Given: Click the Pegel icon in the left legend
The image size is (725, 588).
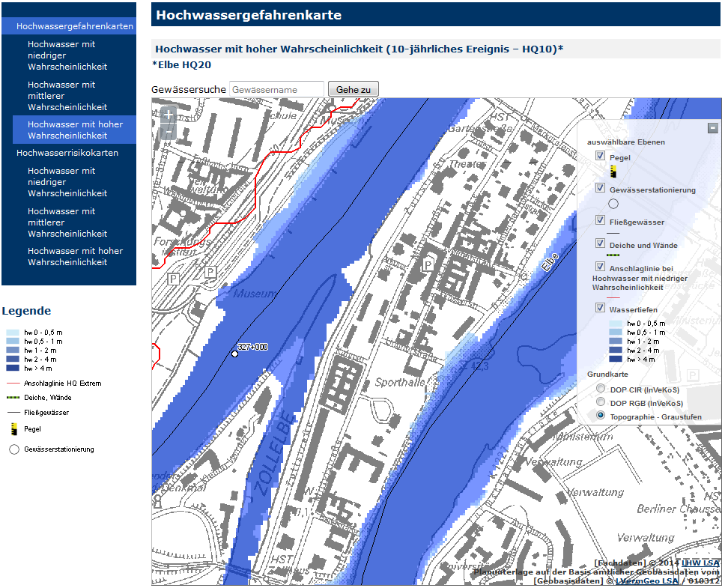Looking at the screenshot, I should tap(13, 429).
